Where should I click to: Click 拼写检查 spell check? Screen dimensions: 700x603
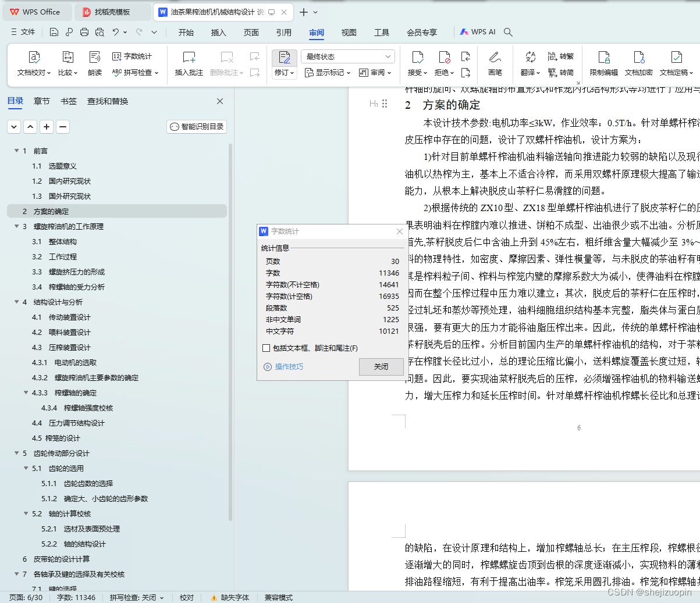point(134,73)
